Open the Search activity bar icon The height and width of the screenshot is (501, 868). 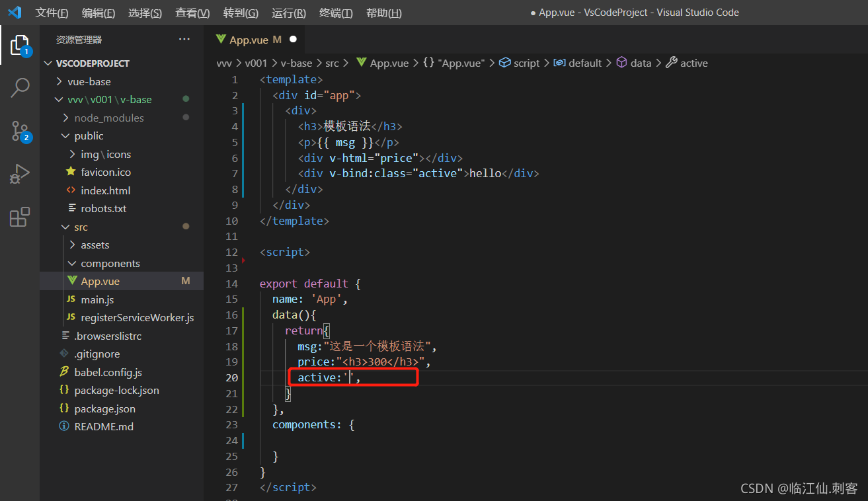point(20,88)
